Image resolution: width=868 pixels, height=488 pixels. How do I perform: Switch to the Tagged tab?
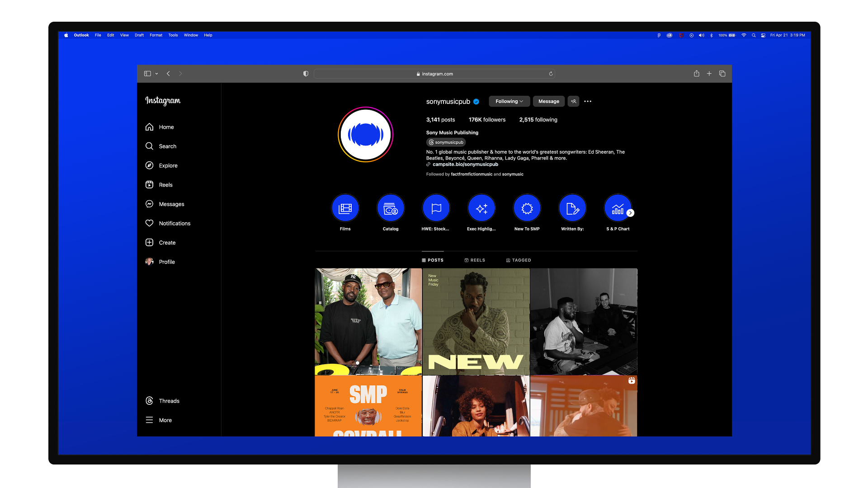(x=519, y=260)
